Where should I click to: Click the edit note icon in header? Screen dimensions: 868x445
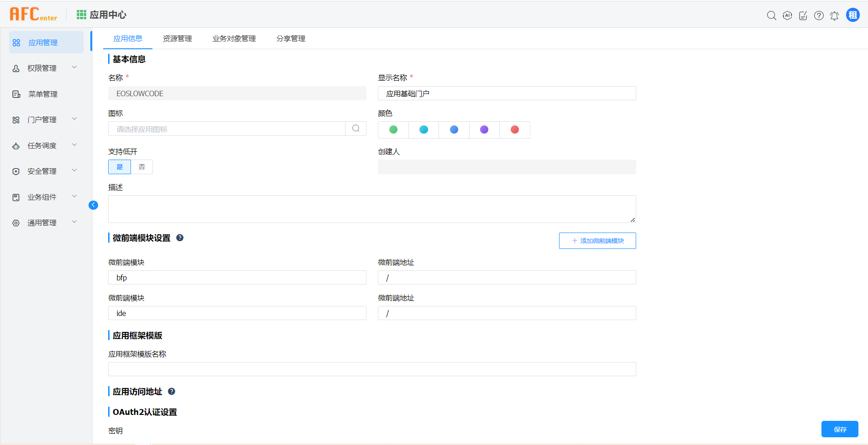pos(803,16)
